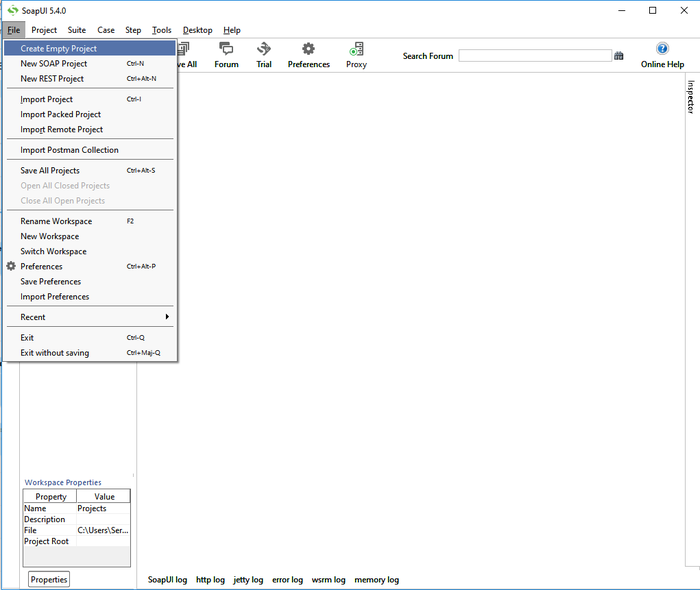This screenshot has height=590, width=700.
Task: Open the jetty log tab
Action: click(x=248, y=579)
